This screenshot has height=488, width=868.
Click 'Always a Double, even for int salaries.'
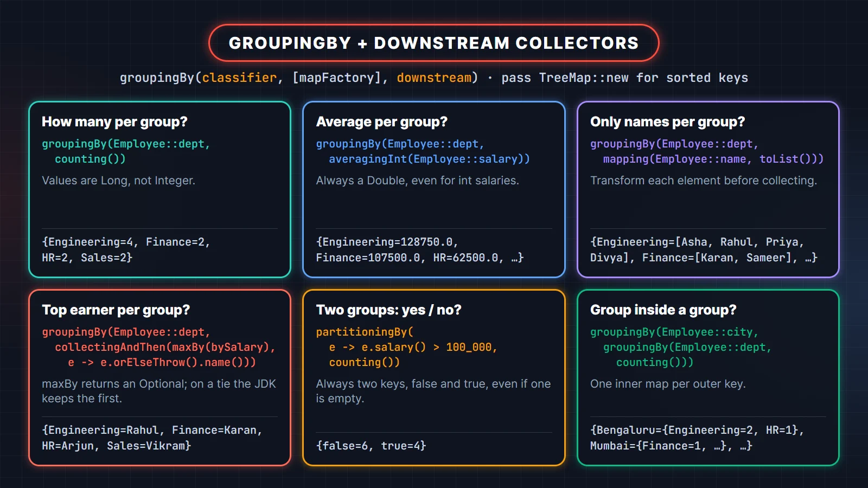click(418, 181)
